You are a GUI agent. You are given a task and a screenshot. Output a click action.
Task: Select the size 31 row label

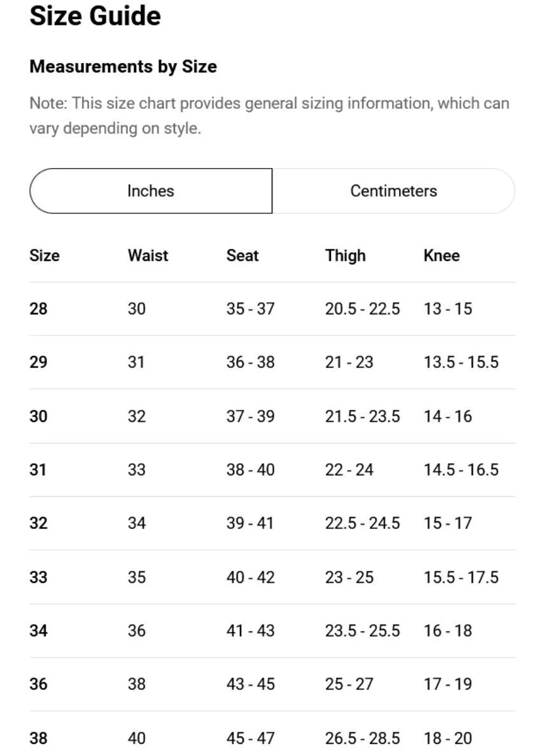[38, 470]
